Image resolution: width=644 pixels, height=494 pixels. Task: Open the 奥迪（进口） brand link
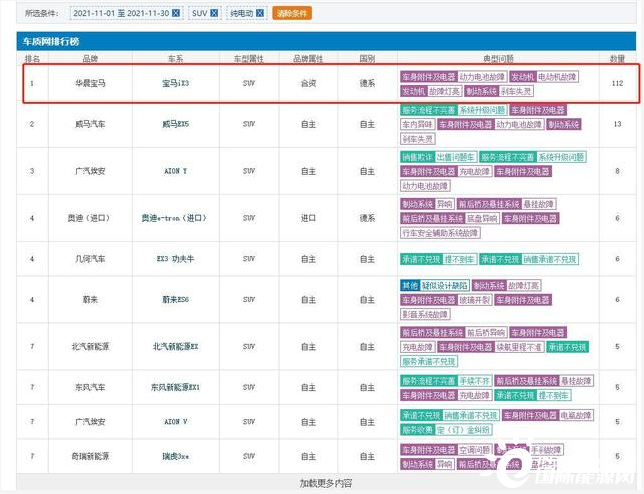click(89, 218)
